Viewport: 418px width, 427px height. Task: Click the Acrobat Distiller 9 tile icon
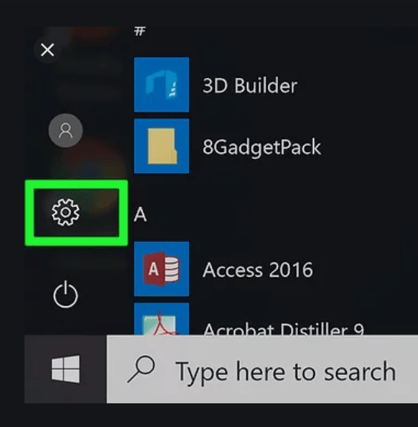tap(161, 319)
